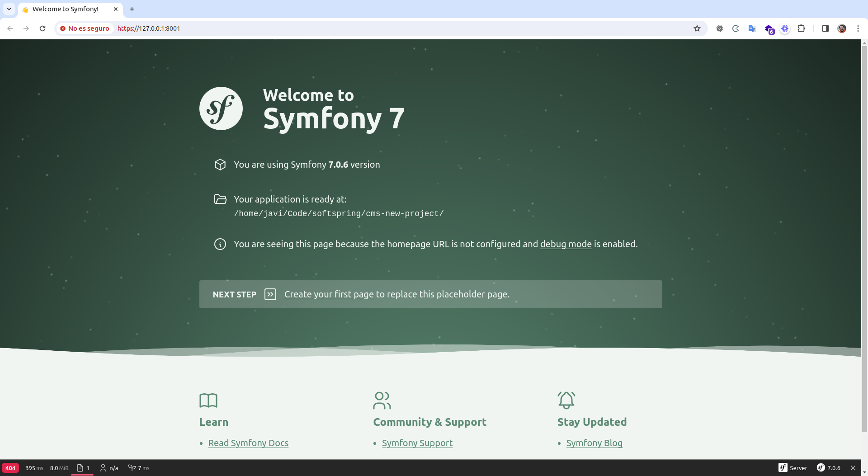
Task: Click the Learn open book icon
Action: (208, 401)
